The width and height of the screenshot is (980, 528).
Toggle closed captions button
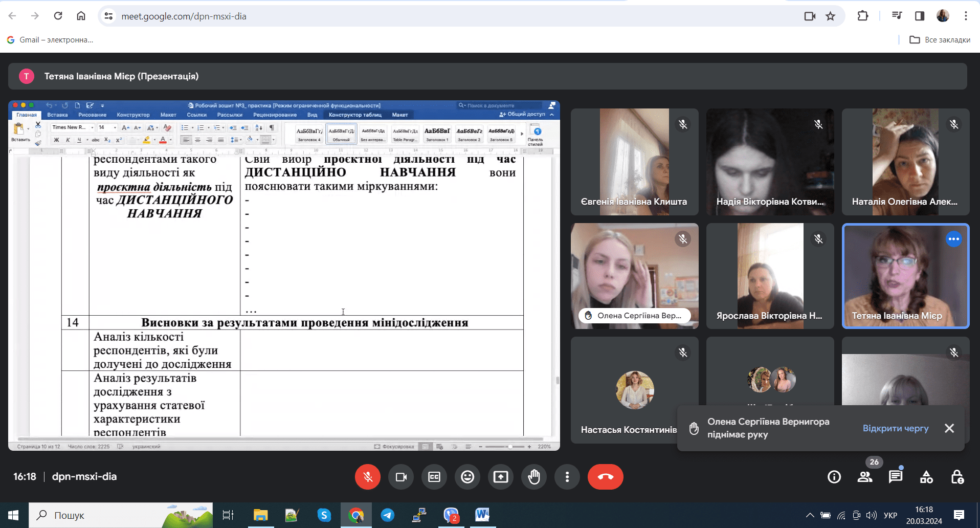(x=434, y=477)
